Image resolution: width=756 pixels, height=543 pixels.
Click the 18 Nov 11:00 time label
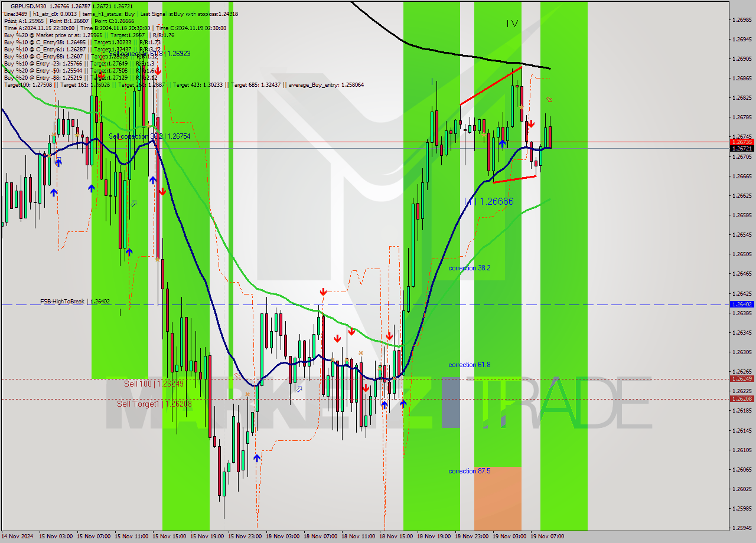(x=357, y=537)
